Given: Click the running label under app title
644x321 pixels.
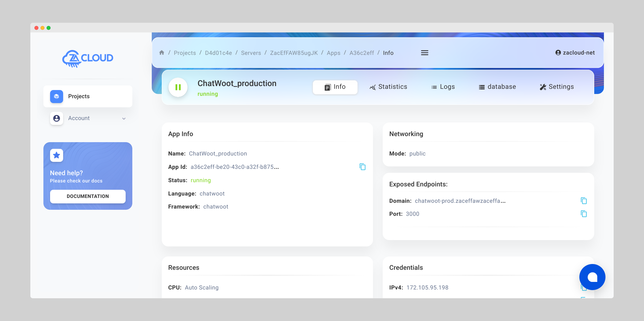Looking at the screenshot, I should click(x=208, y=94).
